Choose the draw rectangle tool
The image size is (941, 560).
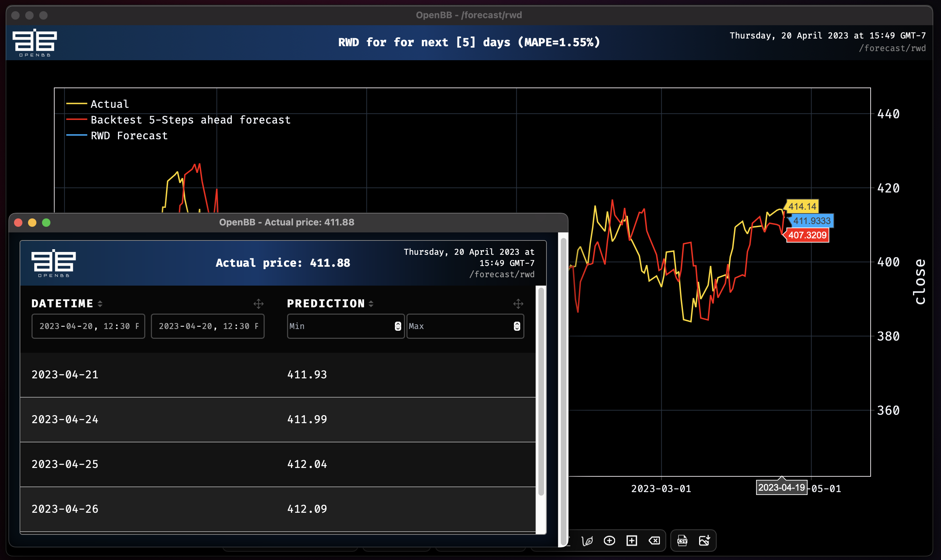coord(632,541)
